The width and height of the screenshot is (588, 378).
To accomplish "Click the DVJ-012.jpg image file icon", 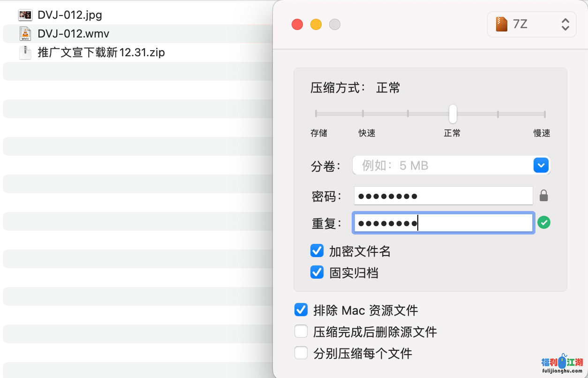I will tap(25, 15).
